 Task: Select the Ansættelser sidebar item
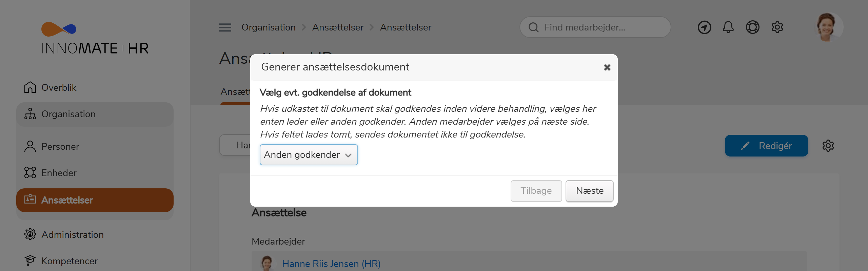pos(95,200)
